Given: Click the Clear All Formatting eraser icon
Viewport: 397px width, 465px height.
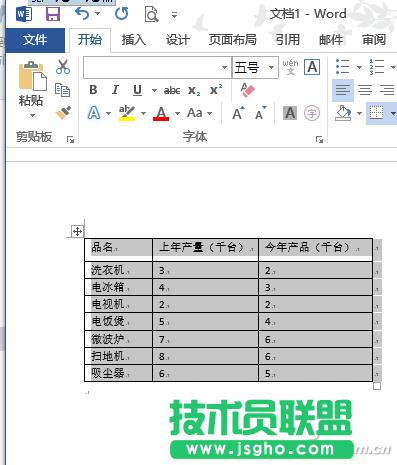Looking at the screenshot, I should [247, 90].
